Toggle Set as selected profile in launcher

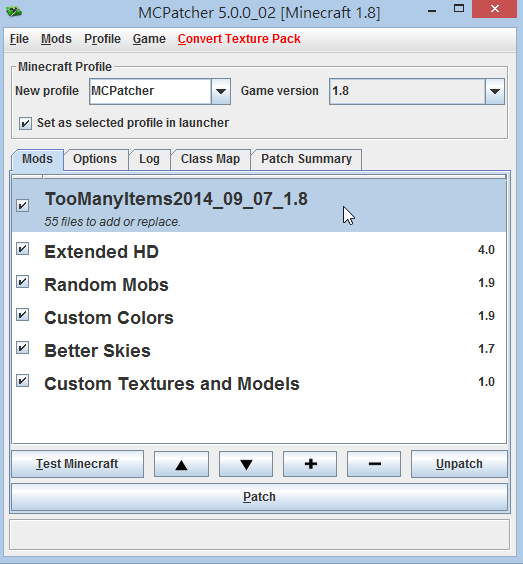click(25, 123)
